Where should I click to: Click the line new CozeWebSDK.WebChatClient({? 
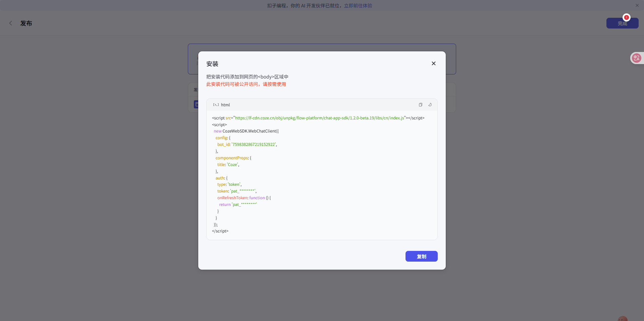tap(246, 131)
